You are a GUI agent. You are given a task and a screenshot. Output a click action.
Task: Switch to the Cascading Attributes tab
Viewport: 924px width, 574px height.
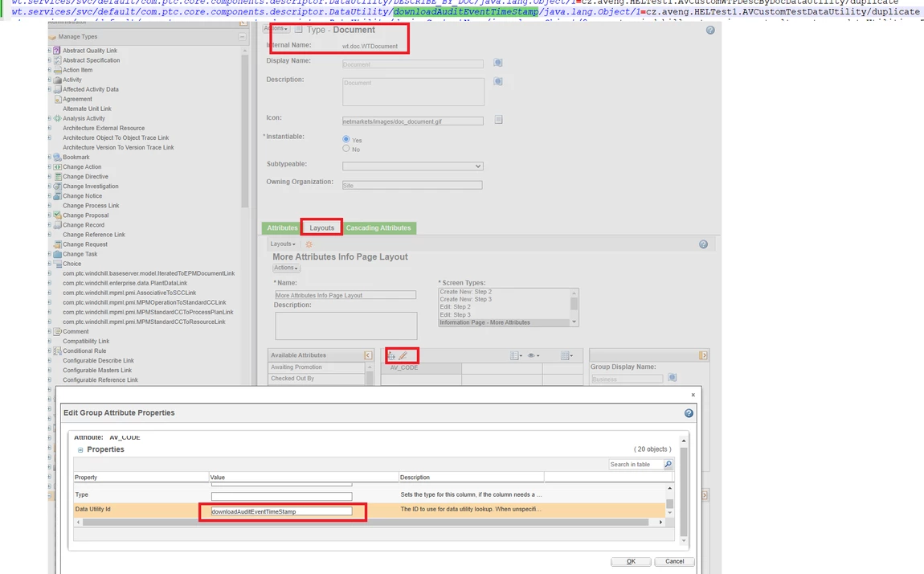tap(378, 228)
